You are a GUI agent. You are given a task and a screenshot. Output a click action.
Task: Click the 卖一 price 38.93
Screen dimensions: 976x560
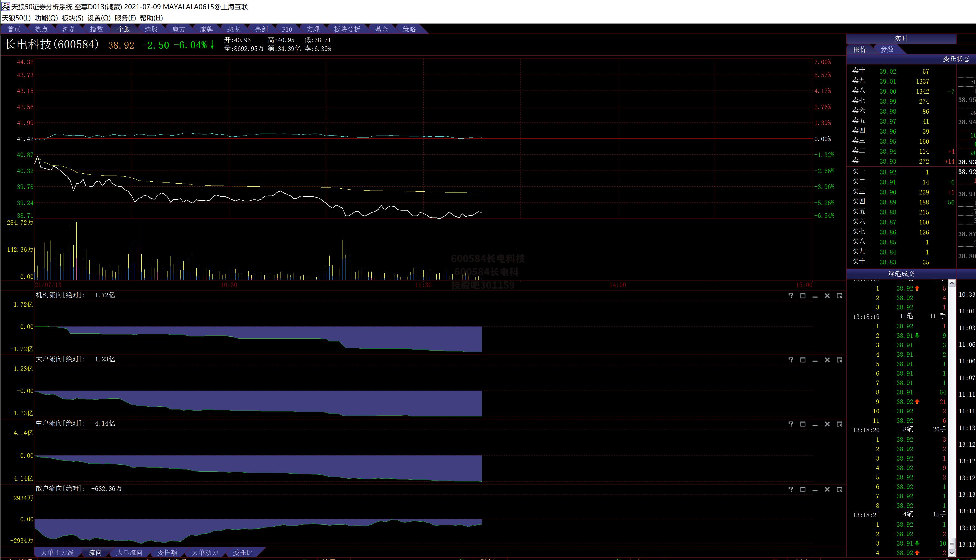[888, 162]
